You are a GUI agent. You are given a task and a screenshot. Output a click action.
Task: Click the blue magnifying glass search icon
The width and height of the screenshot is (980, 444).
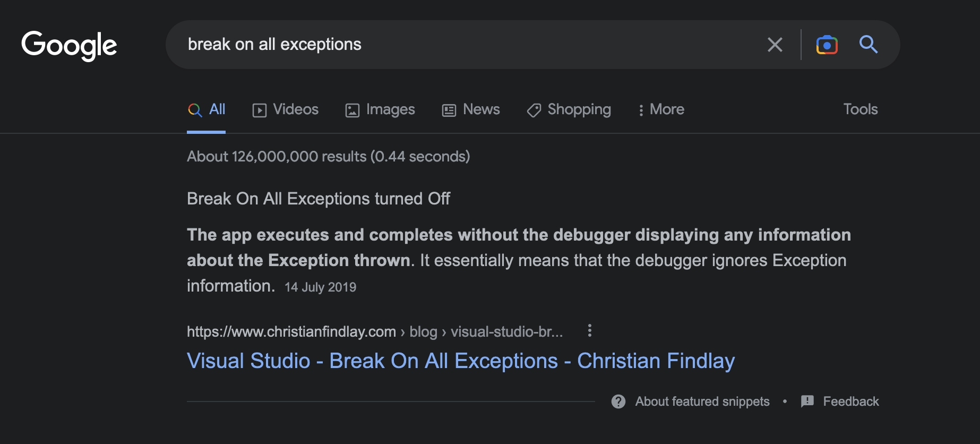tap(869, 45)
